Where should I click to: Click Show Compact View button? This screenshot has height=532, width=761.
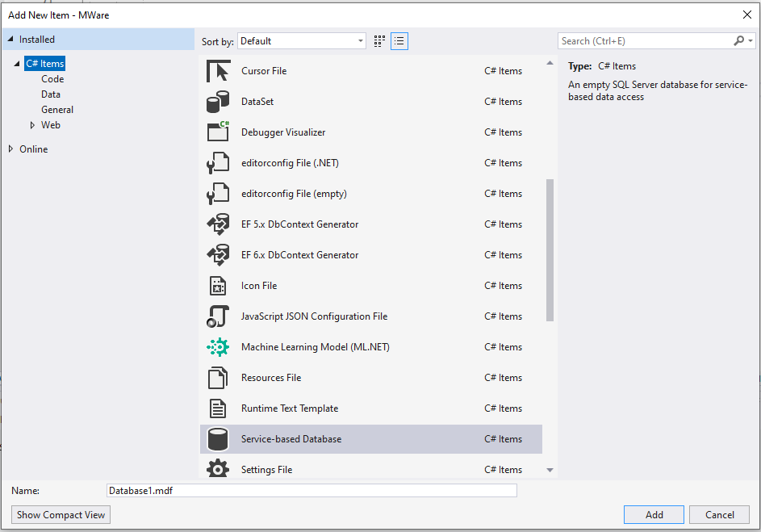coord(61,514)
